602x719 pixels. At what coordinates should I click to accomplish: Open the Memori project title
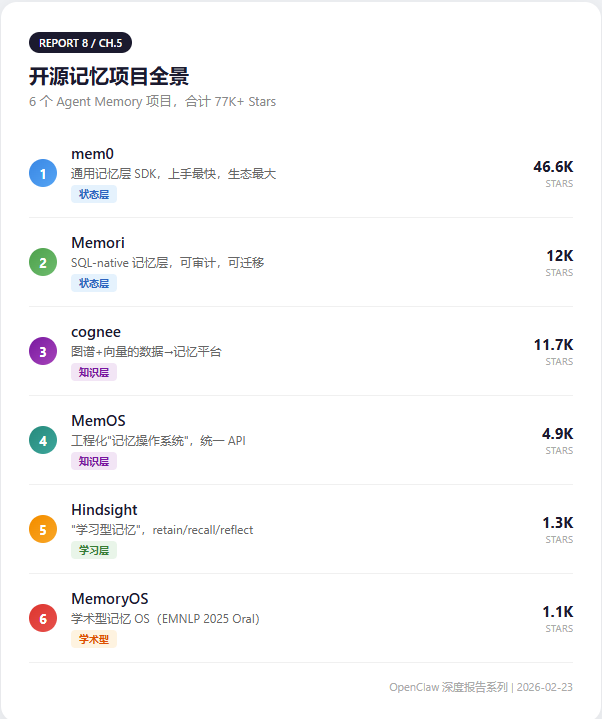pos(96,242)
